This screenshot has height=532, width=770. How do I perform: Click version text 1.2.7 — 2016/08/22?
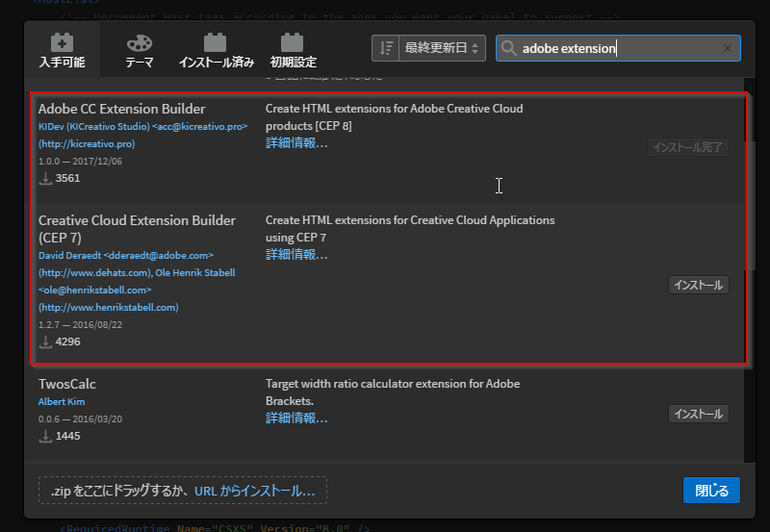[81, 325]
